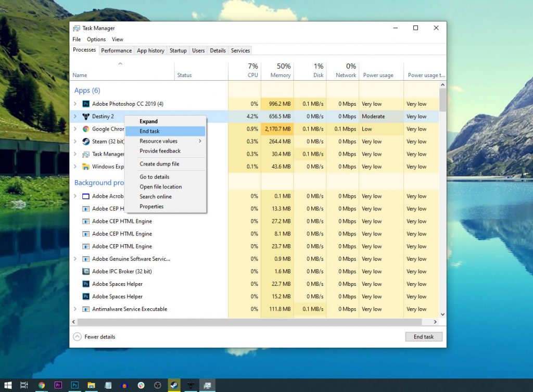
Task: Click the folder icon in the Windows Explorer process row
Action: pyautogui.click(x=86, y=167)
